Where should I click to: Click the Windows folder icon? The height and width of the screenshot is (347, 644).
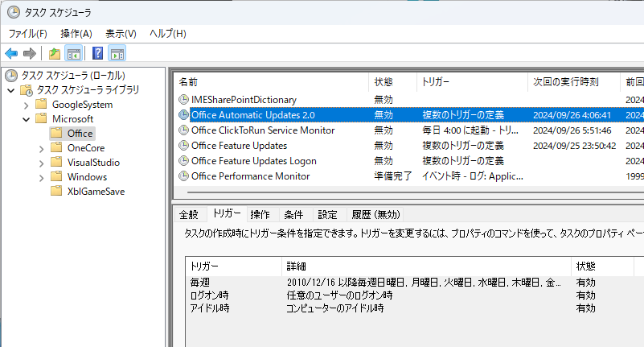[x=56, y=176]
